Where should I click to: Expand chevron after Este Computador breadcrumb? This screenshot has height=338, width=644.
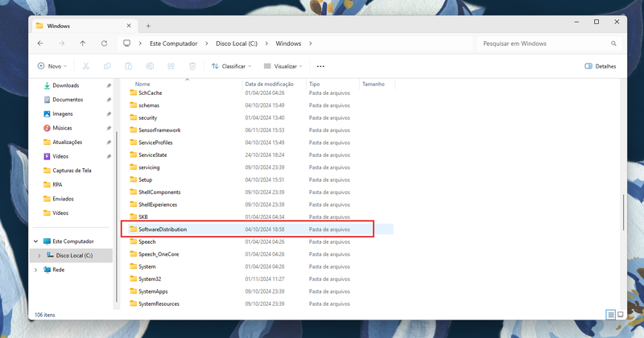(x=207, y=43)
